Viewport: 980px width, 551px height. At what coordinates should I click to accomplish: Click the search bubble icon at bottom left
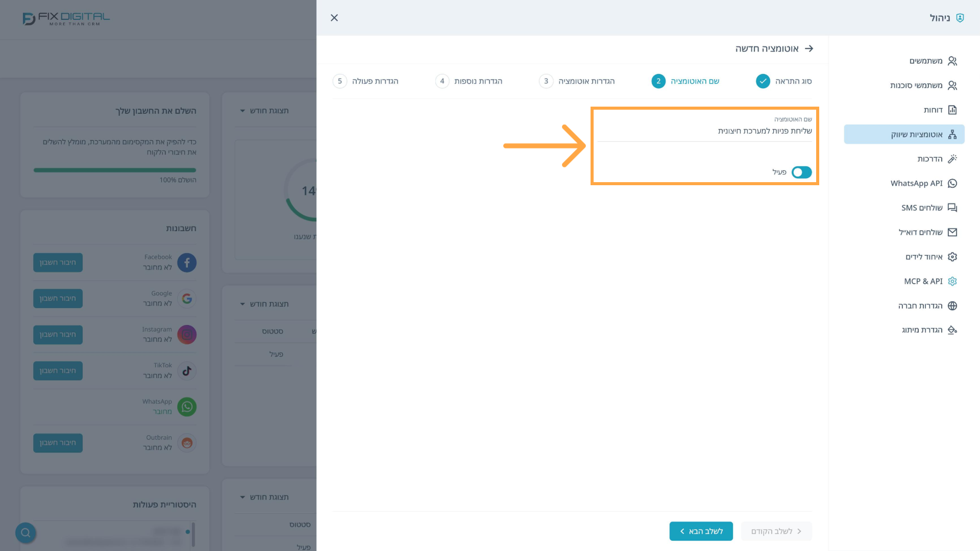(26, 533)
